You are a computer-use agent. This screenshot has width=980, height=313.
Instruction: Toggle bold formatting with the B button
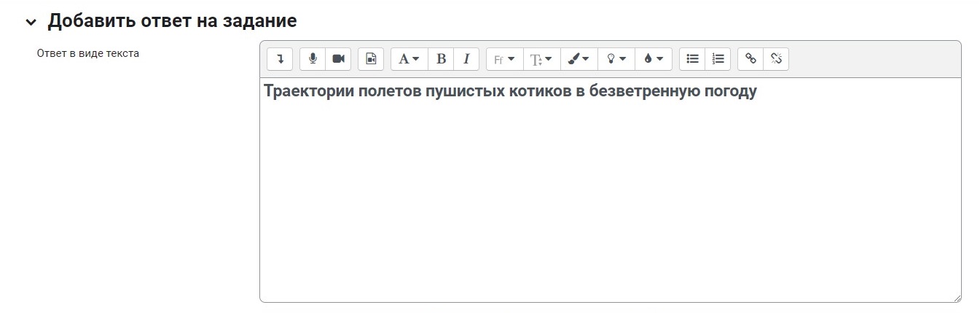(441, 59)
